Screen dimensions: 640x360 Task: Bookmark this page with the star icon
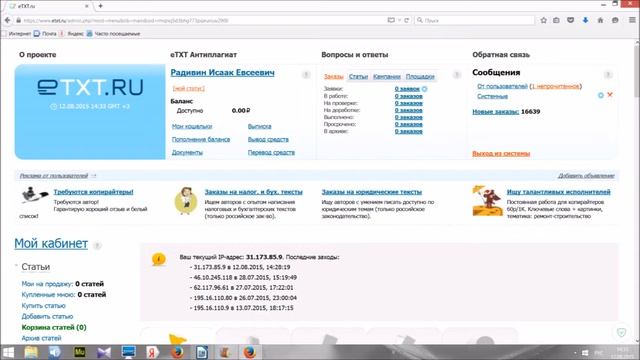[x=544, y=20]
